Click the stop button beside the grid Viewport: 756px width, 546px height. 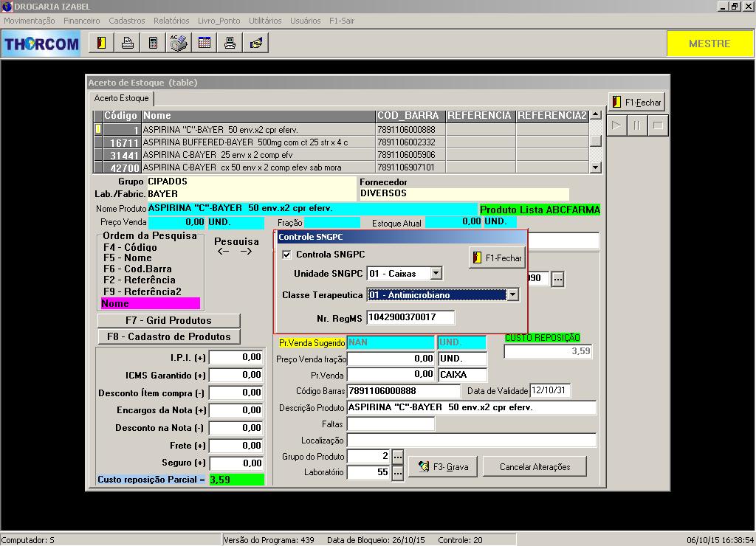click(x=658, y=125)
